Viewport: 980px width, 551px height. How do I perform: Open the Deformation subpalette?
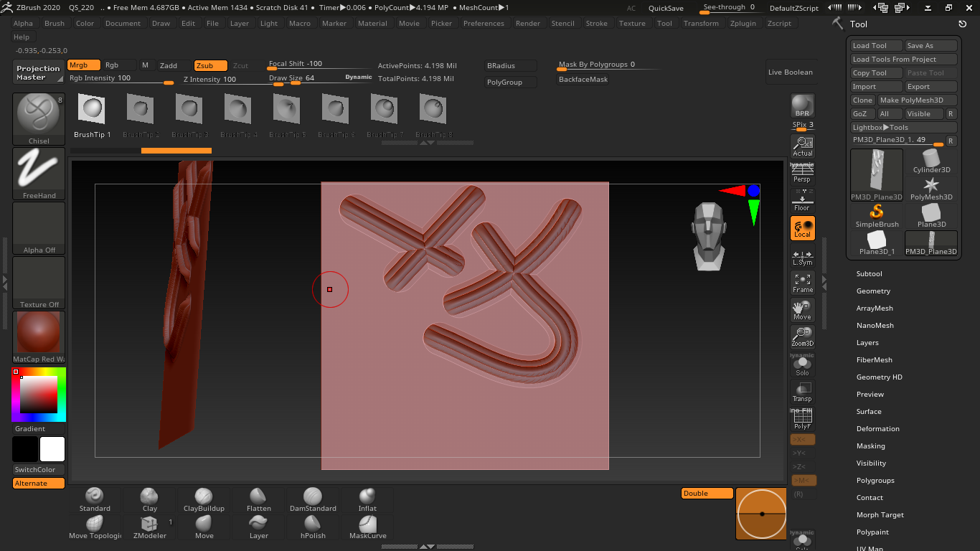pos(877,429)
